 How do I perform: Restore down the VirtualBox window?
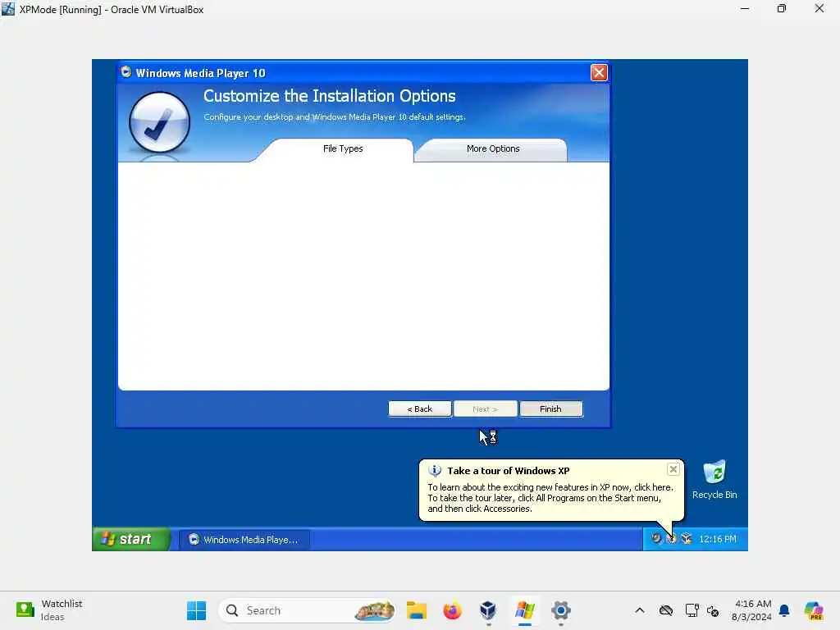(x=782, y=8)
